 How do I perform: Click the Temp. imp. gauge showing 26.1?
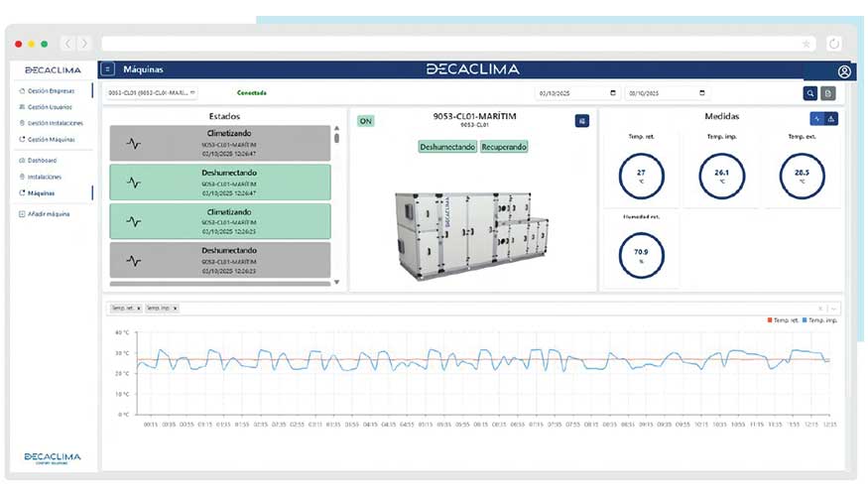click(x=721, y=177)
